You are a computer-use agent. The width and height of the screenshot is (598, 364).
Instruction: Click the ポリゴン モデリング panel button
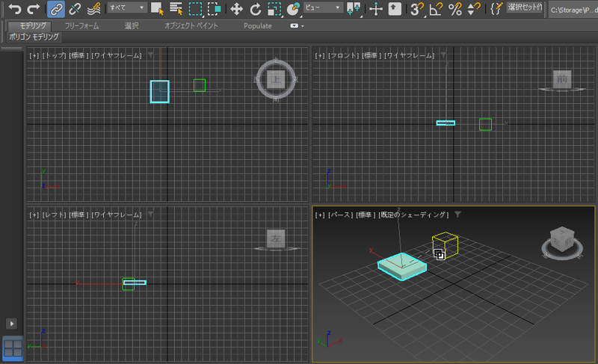(x=34, y=37)
